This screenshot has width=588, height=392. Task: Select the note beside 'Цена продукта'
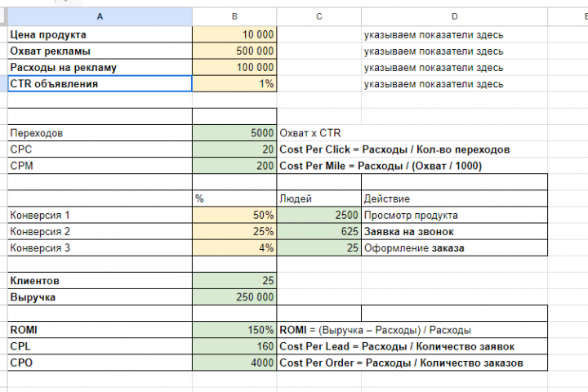click(x=455, y=34)
